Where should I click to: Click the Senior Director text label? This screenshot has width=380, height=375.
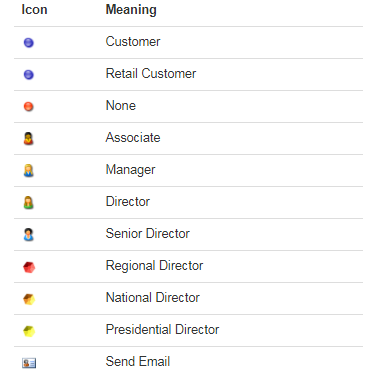(x=148, y=233)
